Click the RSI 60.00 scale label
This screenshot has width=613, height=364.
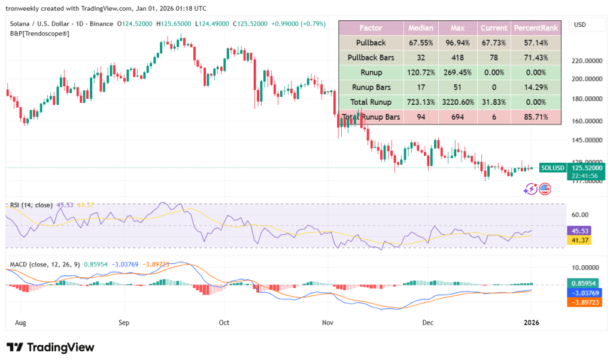click(579, 215)
